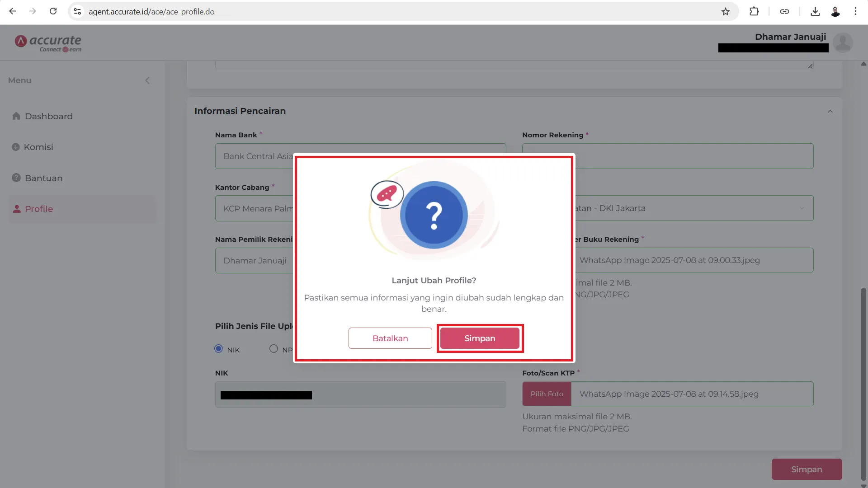Viewport: 868px width, 488px height.
Task: Click the Bantuan question-mark icon
Action: tap(16, 178)
